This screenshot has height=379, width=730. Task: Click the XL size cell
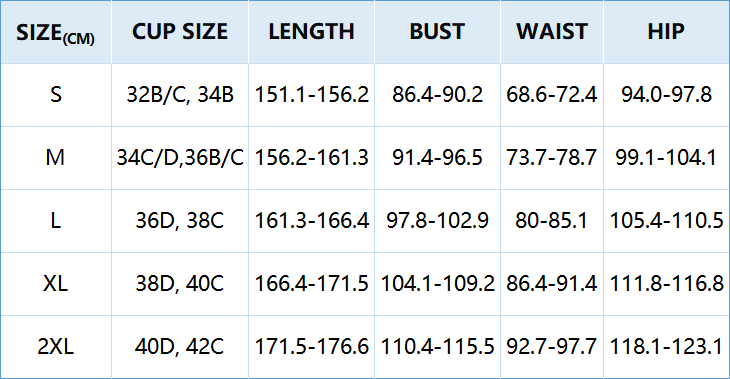[x=55, y=284]
